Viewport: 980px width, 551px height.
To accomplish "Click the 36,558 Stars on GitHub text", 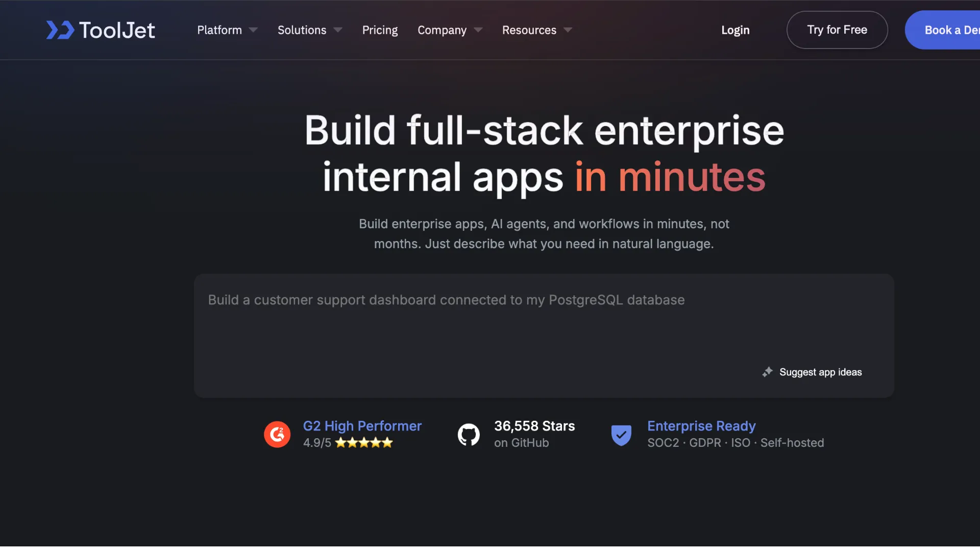I will 534,434.
